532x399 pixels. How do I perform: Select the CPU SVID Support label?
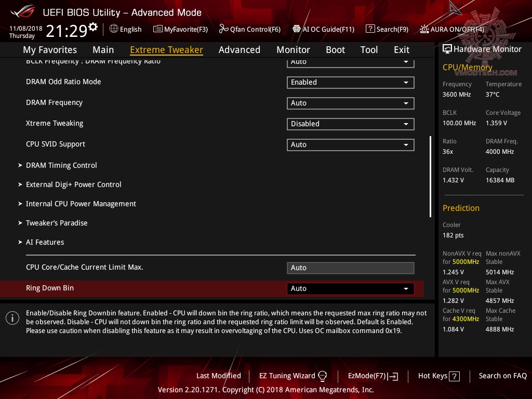(x=56, y=144)
